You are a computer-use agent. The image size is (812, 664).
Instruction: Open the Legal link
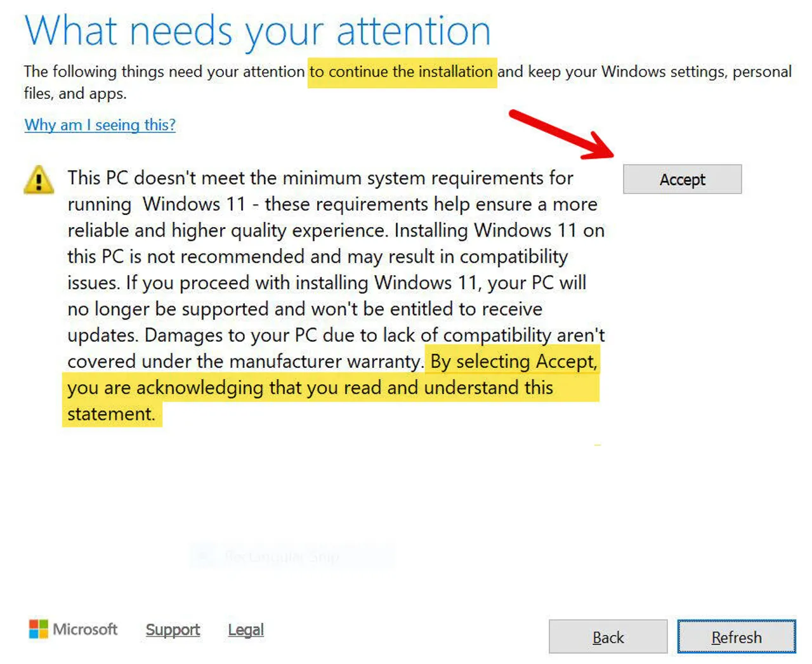click(x=246, y=630)
